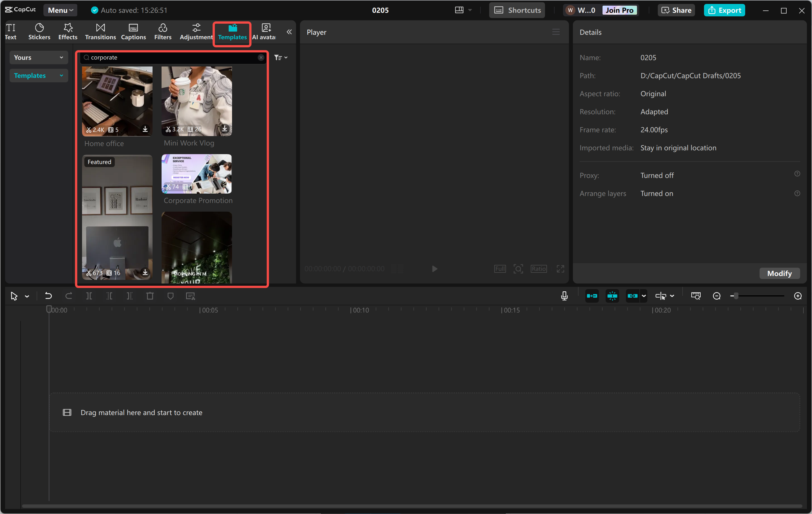The width and height of the screenshot is (812, 514).
Task: Open the template filter options
Action: (x=281, y=57)
